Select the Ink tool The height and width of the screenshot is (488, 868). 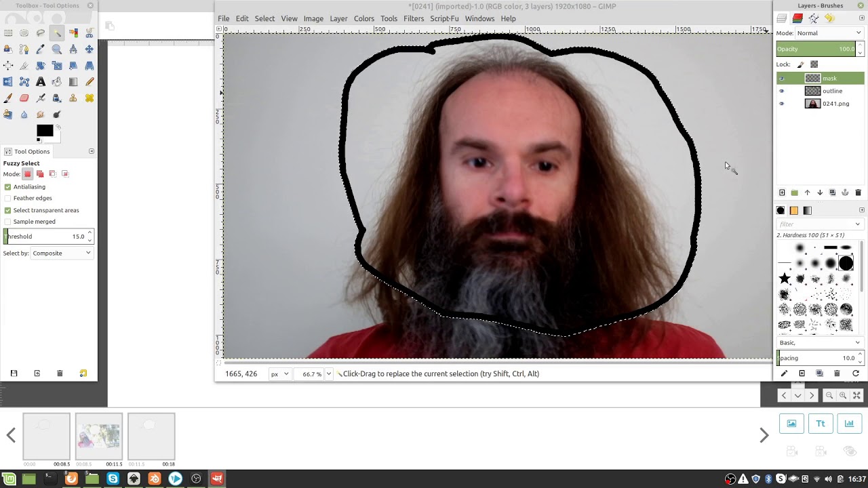[57, 98]
